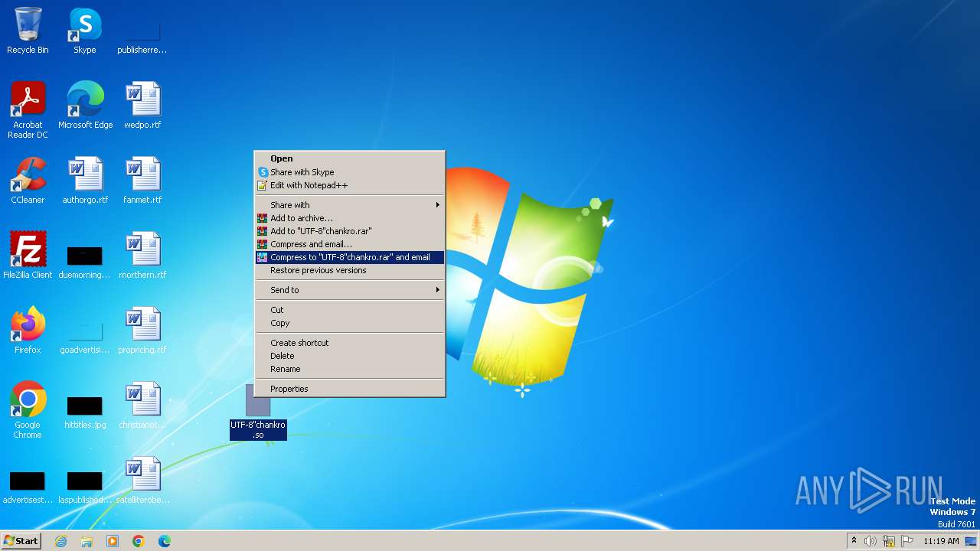This screenshot has height=551, width=980.
Task: Select the rnorthern.rtf document icon
Action: click(x=142, y=256)
